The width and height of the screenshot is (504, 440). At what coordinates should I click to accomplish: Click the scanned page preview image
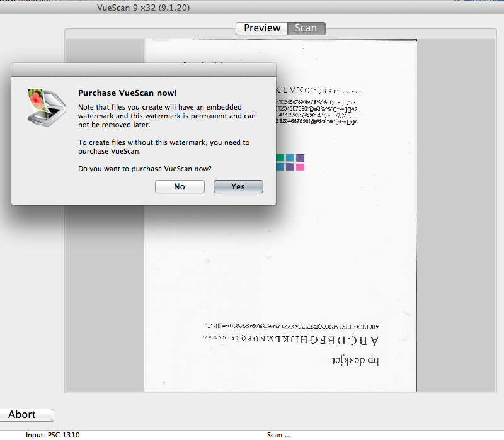click(280, 215)
